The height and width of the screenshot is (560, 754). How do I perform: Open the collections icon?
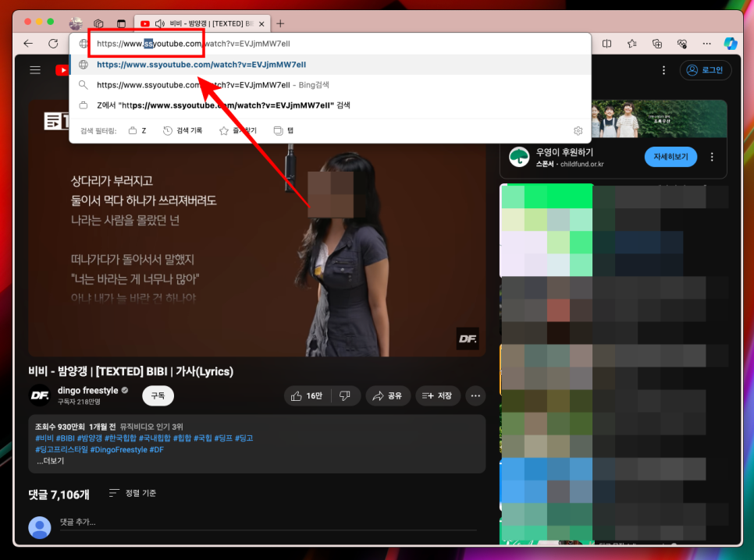pyautogui.click(x=657, y=44)
